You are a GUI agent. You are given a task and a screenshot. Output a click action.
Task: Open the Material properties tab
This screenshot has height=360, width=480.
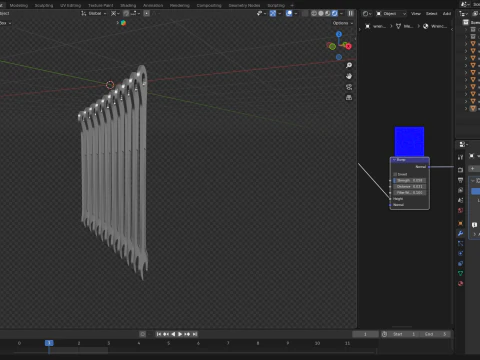(x=460, y=283)
